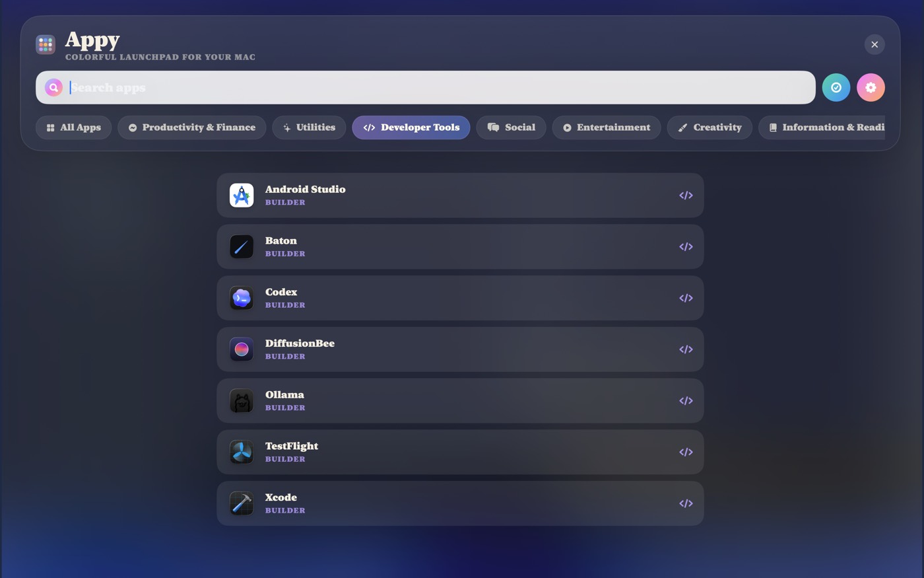This screenshot has height=578, width=924.
Task: Click the Android Studio name text
Action: click(x=305, y=190)
